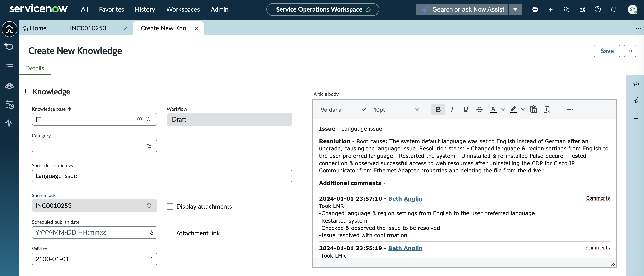Close the Create New Knowledge tab

pos(197,28)
